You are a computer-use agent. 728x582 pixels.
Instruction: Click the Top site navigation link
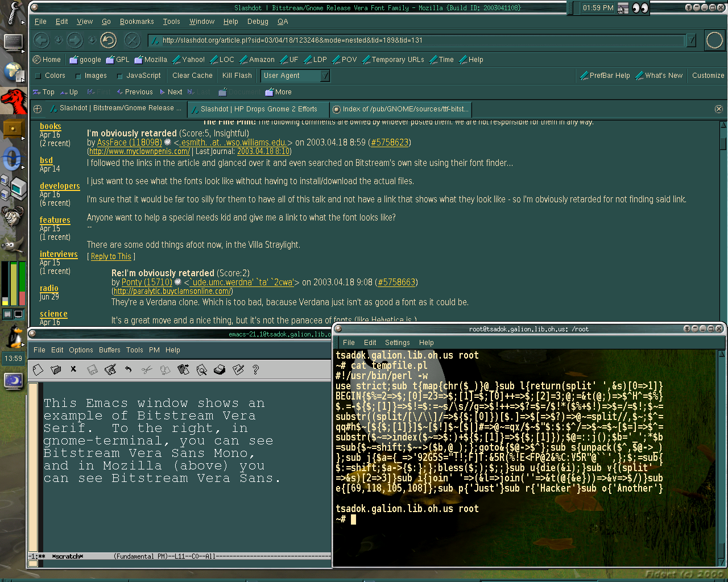click(x=44, y=92)
